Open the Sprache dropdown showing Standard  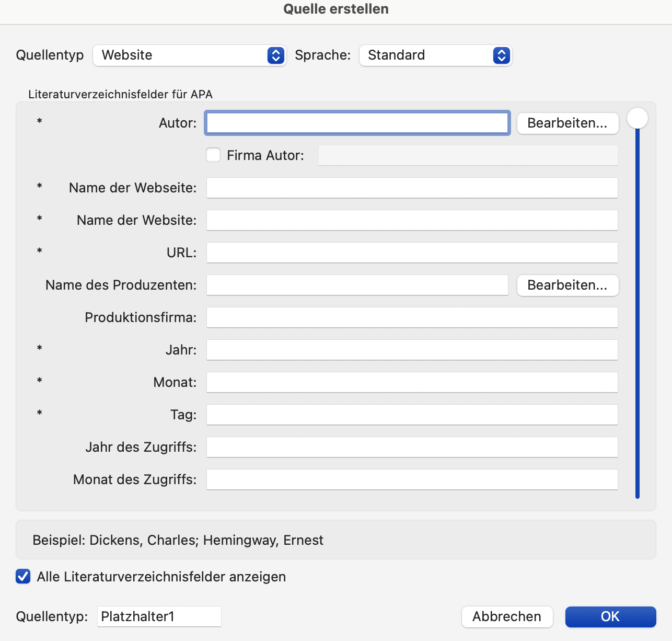[x=435, y=55]
